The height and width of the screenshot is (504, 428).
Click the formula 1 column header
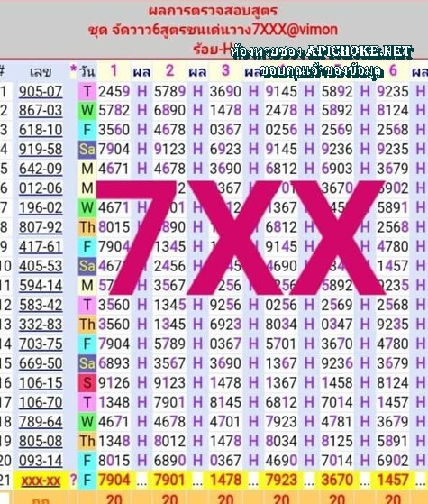point(114,70)
